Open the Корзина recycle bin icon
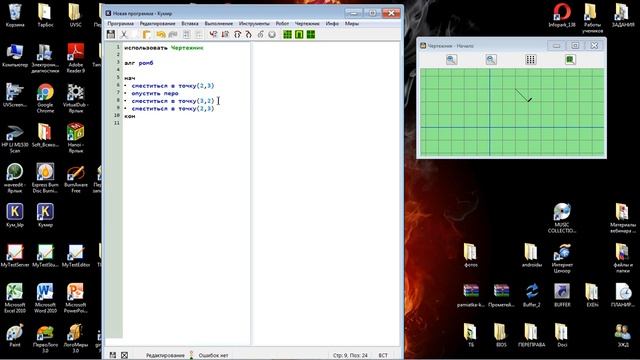The height and width of the screenshot is (360, 640). coord(15,16)
